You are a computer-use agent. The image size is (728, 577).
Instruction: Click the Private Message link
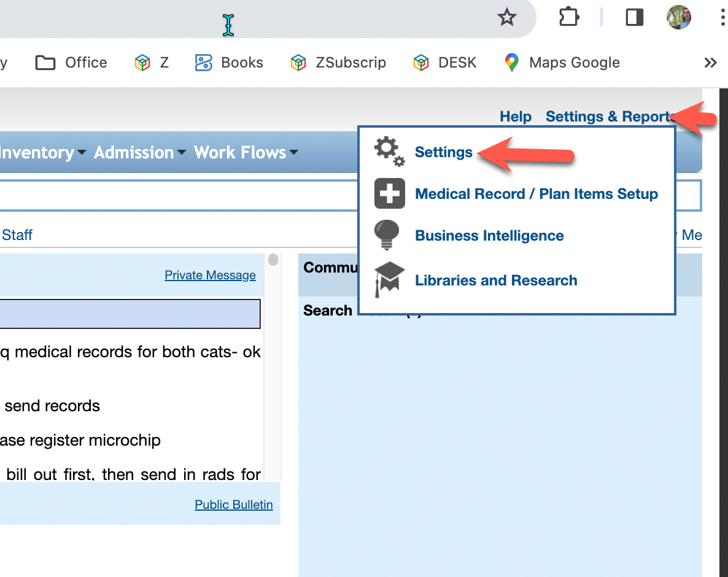pos(210,275)
